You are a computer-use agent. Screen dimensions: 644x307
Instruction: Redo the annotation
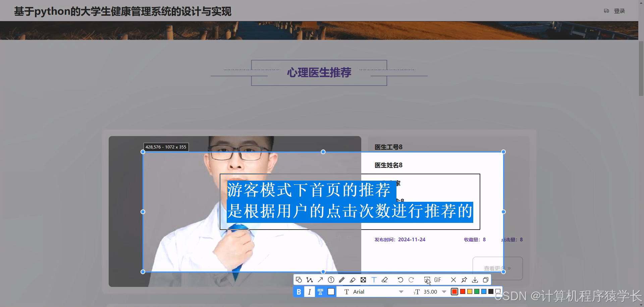tap(411, 280)
